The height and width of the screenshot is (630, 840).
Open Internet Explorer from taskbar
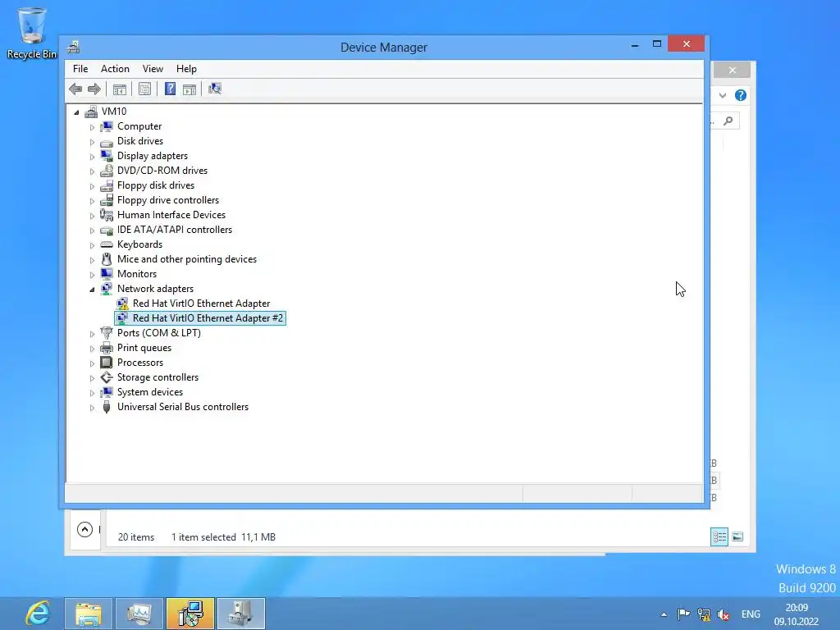pyautogui.click(x=38, y=614)
